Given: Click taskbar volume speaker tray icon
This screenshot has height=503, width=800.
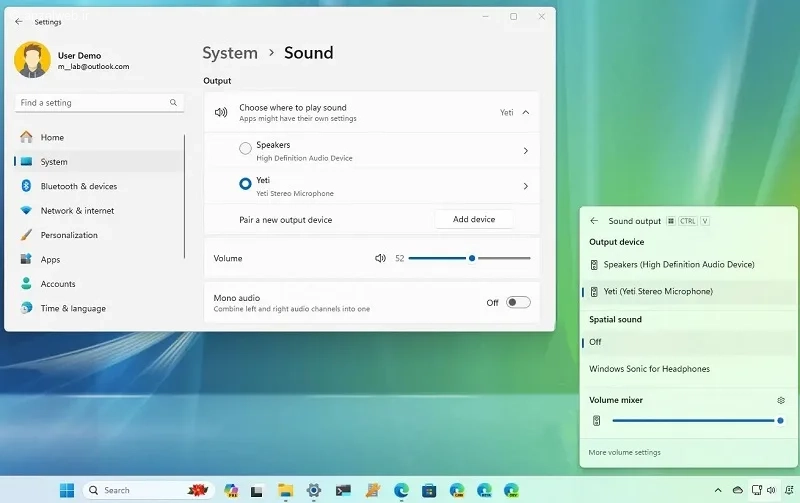Looking at the screenshot, I should click(771, 490).
